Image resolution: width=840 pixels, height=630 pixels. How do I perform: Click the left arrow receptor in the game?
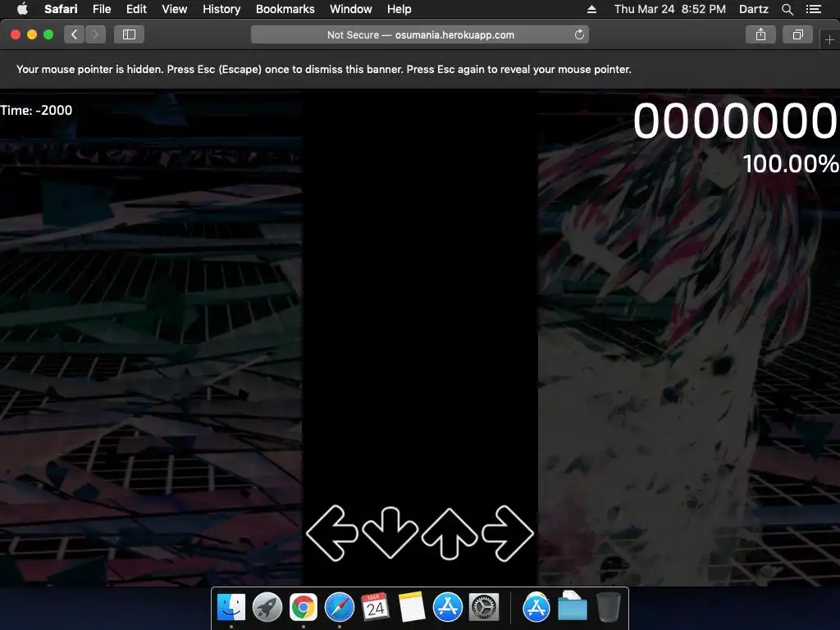pyautogui.click(x=332, y=533)
